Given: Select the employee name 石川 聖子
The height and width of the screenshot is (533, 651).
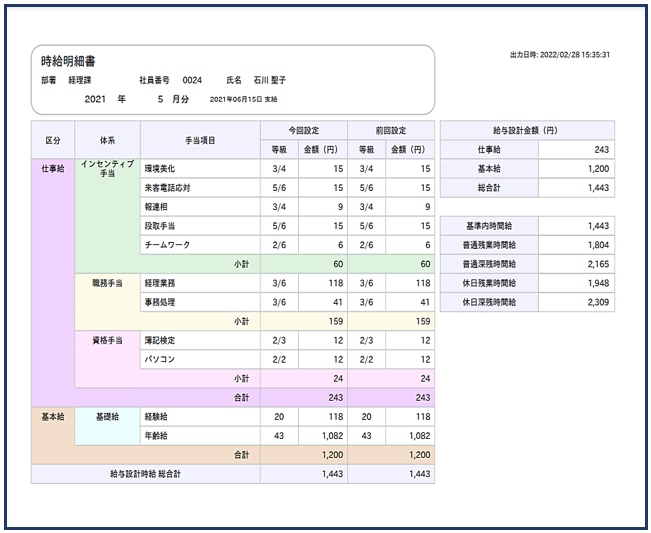Looking at the screenshot, I should [x=269, y=79].
